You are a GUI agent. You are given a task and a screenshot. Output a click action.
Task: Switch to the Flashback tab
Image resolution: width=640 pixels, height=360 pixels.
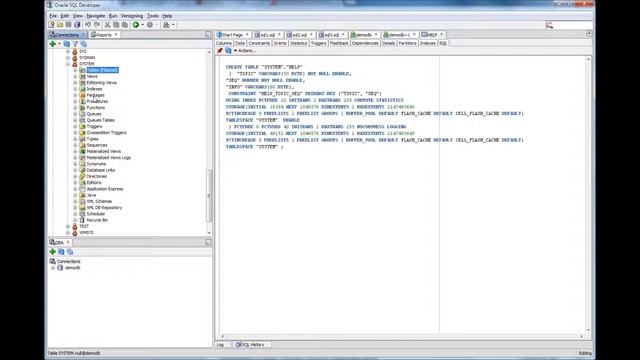(339, 43)
